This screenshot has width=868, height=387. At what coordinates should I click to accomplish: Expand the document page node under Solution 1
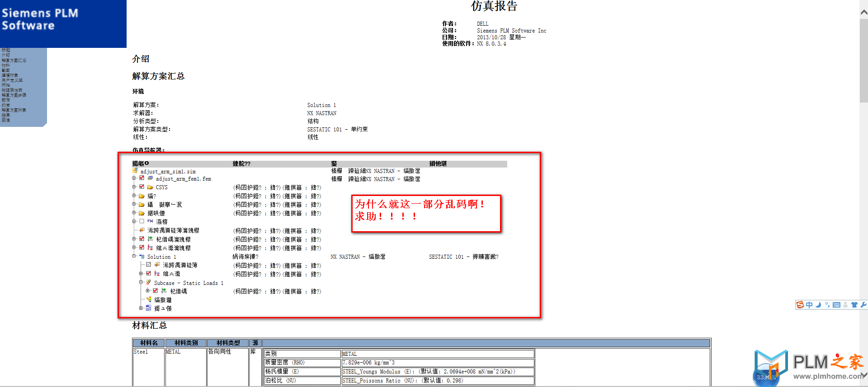[x=141, y=308]
